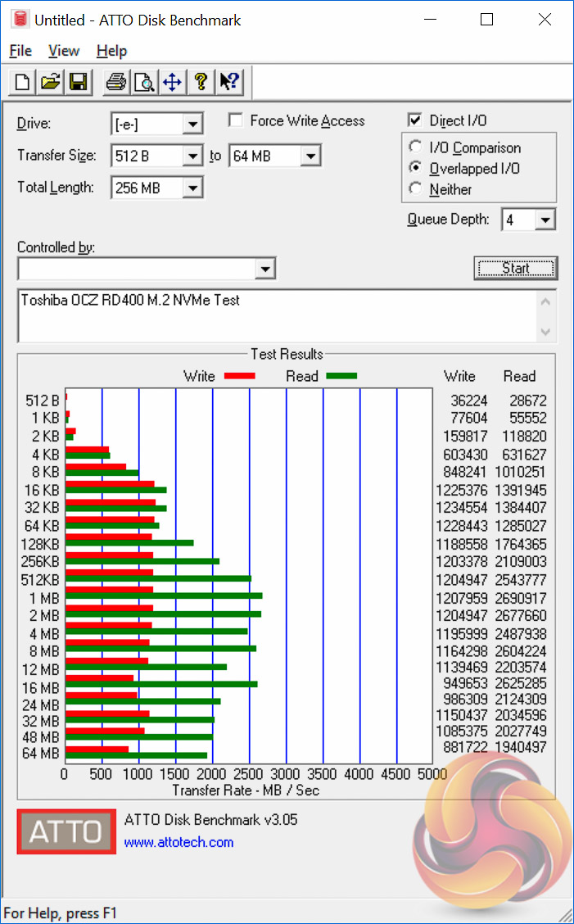Click the description box scroll up arrow
This screenshot has height=924, width=574.
545,302
